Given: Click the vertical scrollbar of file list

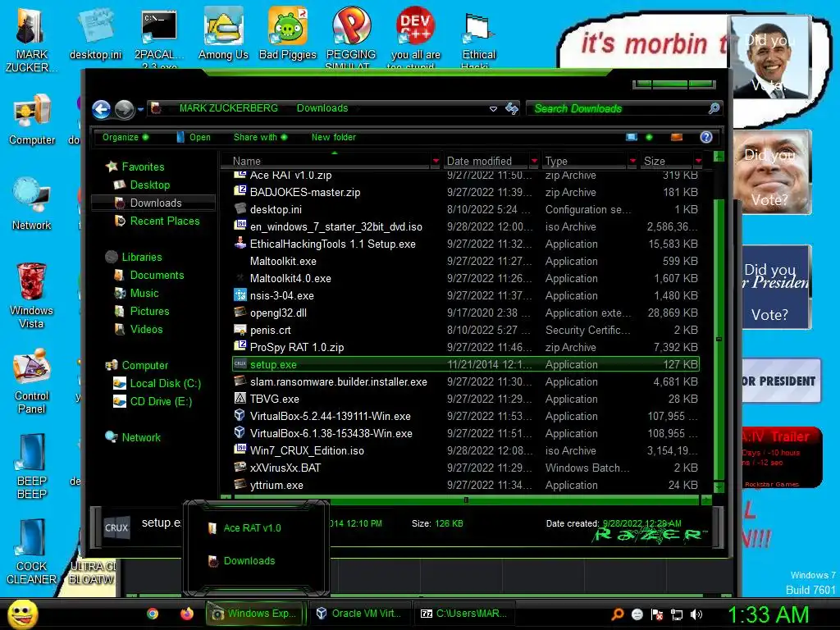Looking at the screenshot, I should (x=719, y=340).
